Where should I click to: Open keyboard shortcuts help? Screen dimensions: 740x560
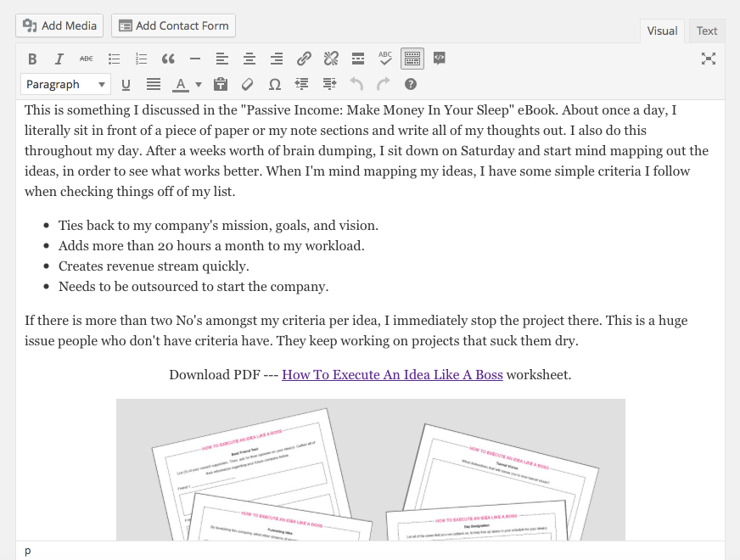pyautogui.click(x=411, y=85)
